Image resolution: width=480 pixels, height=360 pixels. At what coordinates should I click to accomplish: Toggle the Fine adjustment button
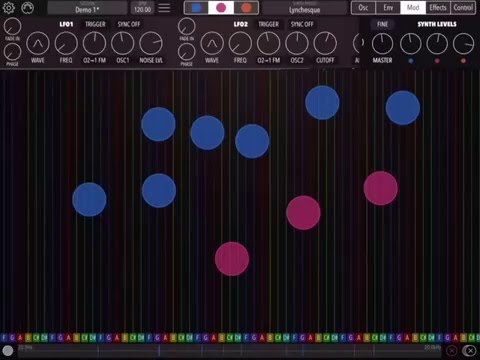point(382,24)
